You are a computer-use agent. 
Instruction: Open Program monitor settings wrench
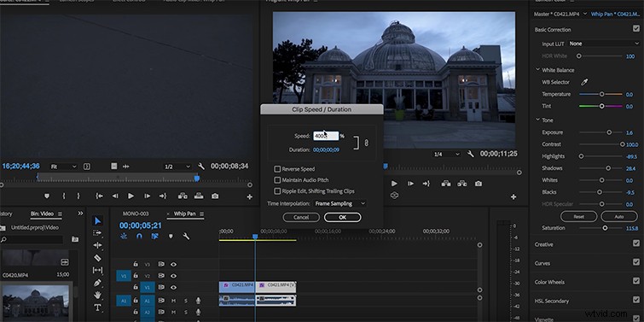pos(471,154)
